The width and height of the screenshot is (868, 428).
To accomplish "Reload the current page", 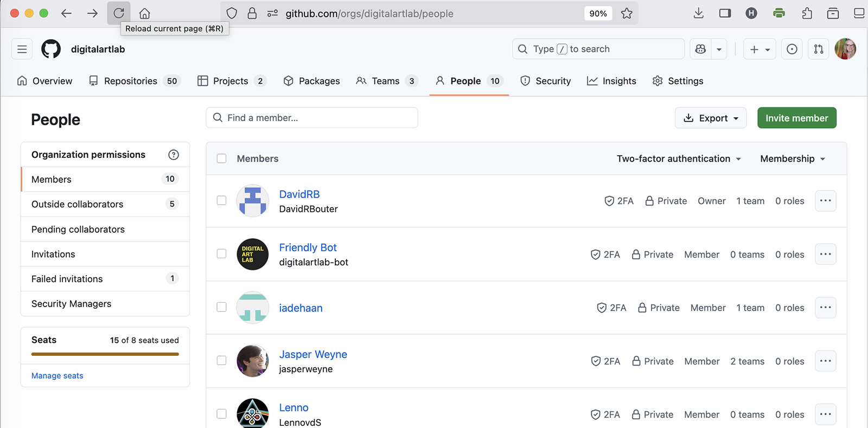I will coord(118,14).
